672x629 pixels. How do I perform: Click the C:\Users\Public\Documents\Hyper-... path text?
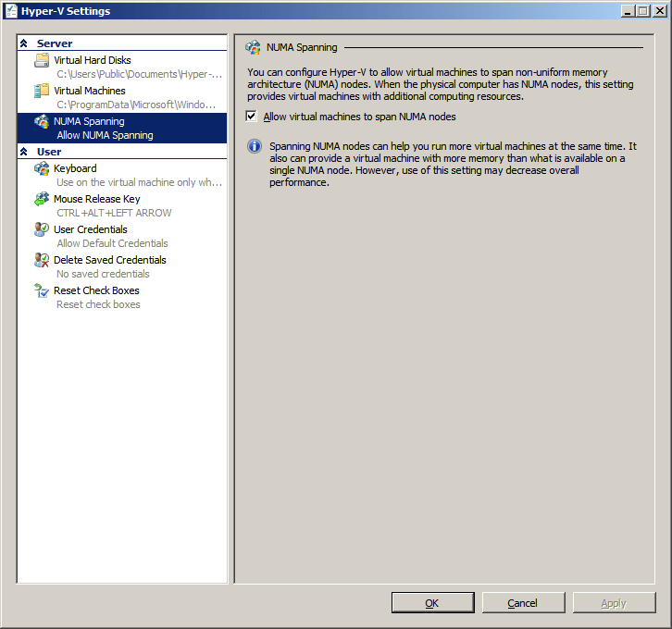[x=139, y=74]
